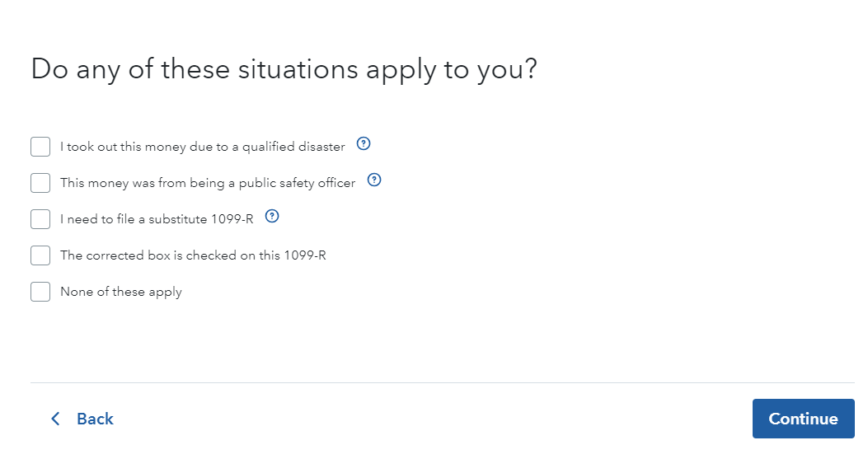
Task: Click the horizontal divider above Continue
Action: tap(443, 382)
